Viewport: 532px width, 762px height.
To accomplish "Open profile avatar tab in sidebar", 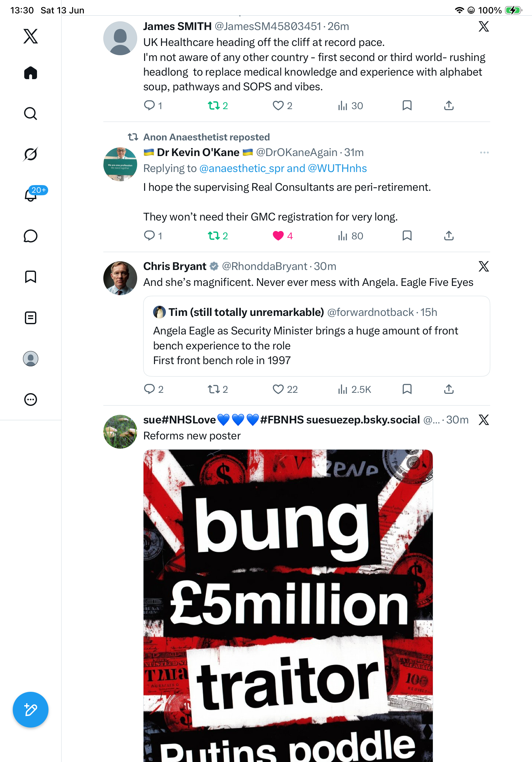I will pos(31,358).
